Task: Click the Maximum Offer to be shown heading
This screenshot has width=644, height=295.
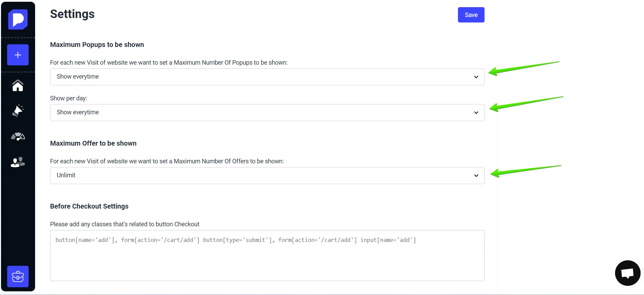Action: [x=93, y=143]
